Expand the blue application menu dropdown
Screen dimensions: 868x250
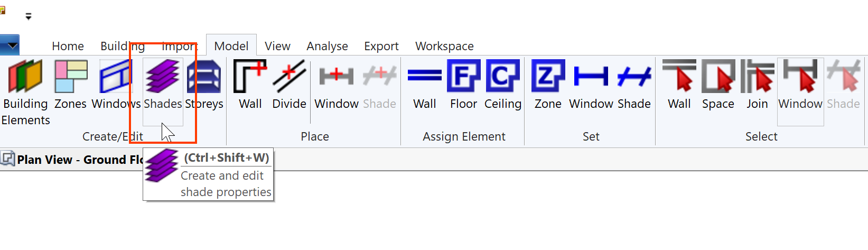(10, 45)
